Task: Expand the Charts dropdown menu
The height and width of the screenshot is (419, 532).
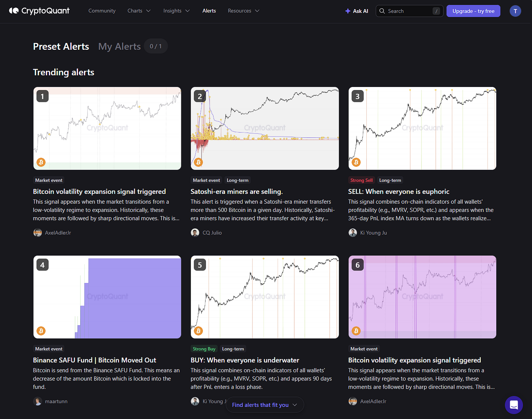Action: tap(139, 11)
